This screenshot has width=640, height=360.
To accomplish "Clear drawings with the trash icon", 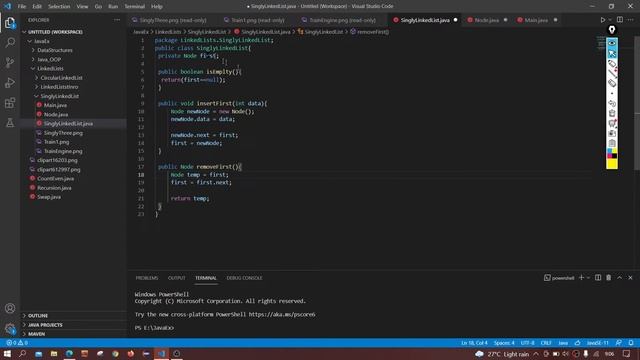I will click(x=612, y=113).
